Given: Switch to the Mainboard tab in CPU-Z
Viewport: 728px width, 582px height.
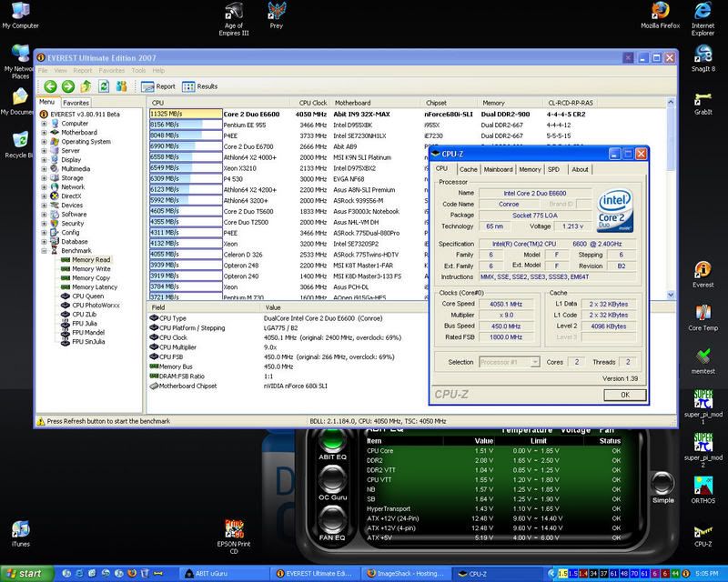Looking at the screenshot, I should coord(498,170).
